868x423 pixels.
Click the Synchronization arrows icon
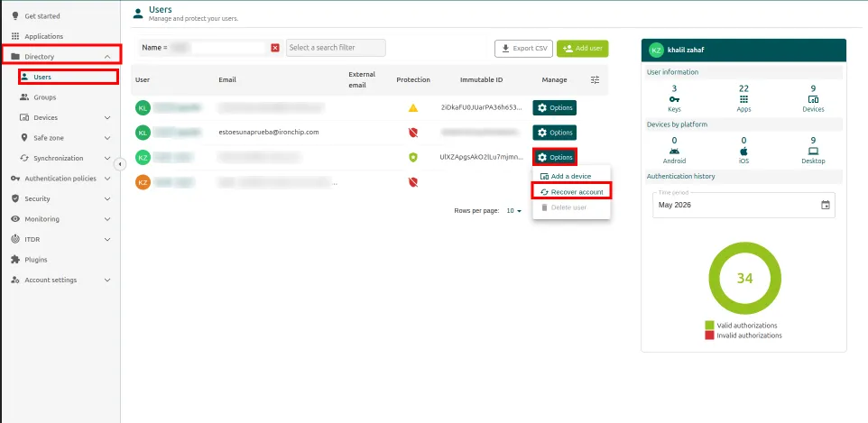tap(24, 159)
